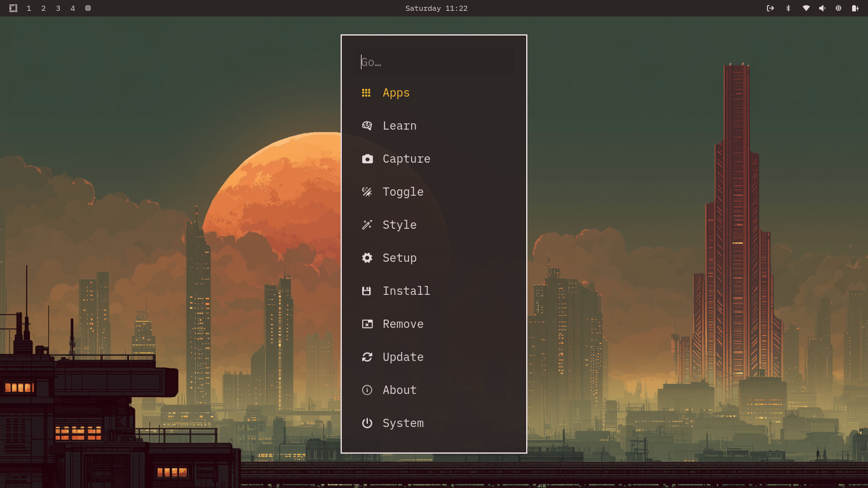Select the Remove menu entry
868x488 pixels.
(403, 324)
